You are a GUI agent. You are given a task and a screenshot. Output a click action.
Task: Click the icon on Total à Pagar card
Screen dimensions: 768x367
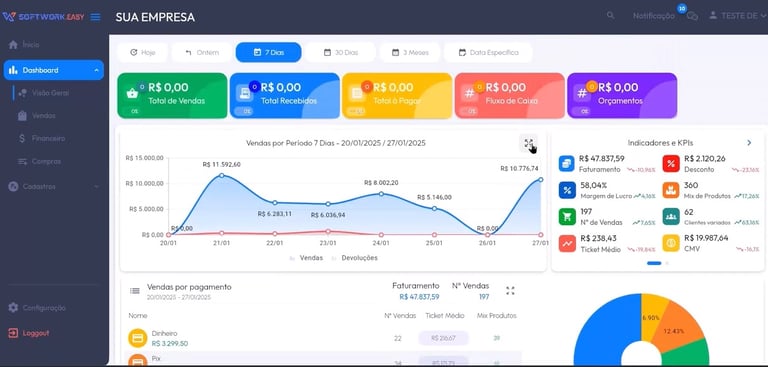point(357,94)
